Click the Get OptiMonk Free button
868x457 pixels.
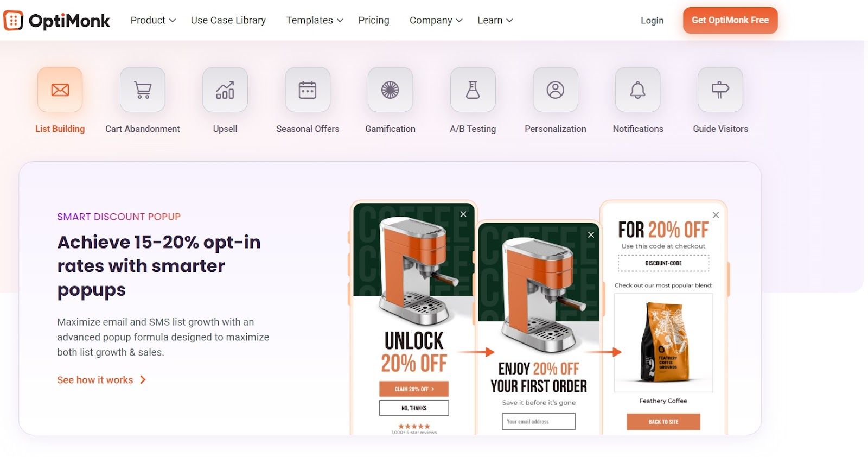(730, 20)
